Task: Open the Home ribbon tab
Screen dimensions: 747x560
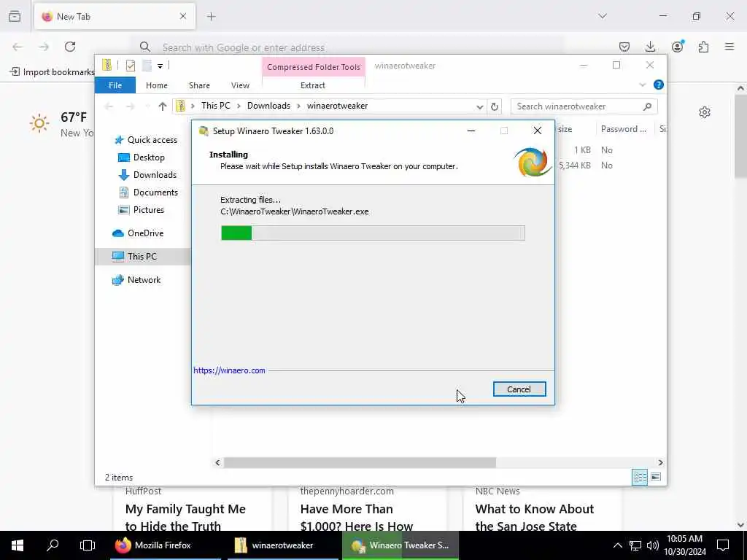Action: tap(157, 85)
